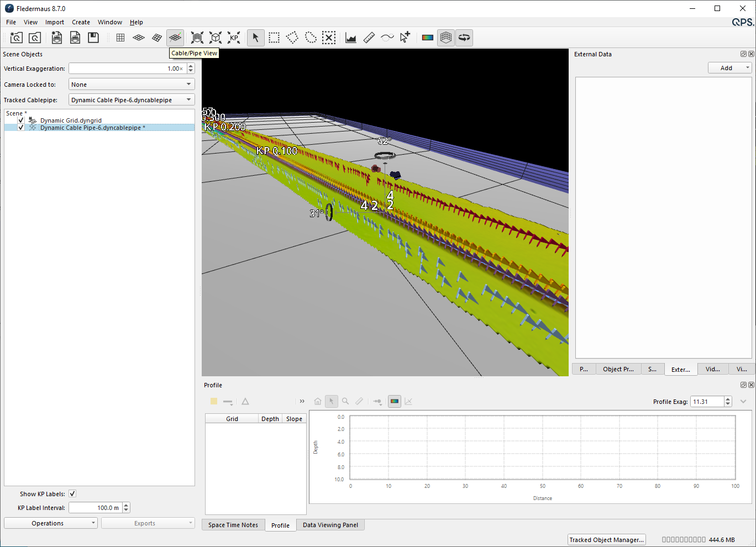756x547 pixels.
Task: Click the KP zoom icon
Action: tap(234, 38)
